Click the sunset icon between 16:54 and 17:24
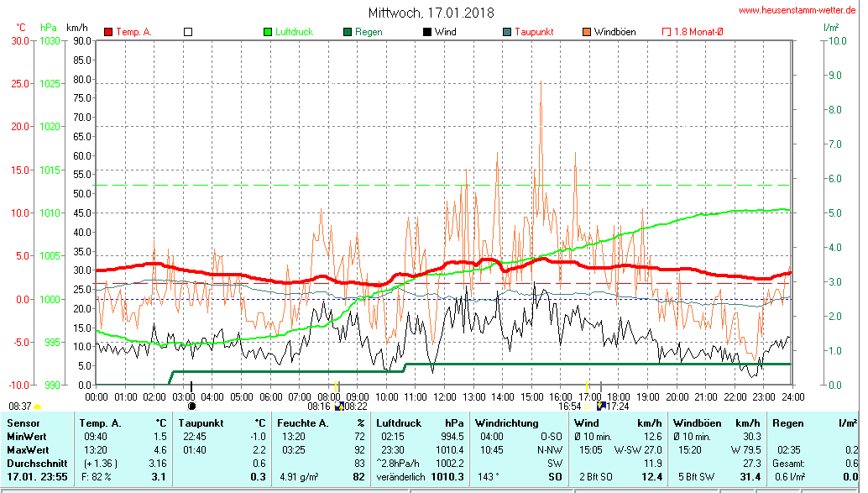This screenshot has width=868, height=493. click(x=600, y=406)
